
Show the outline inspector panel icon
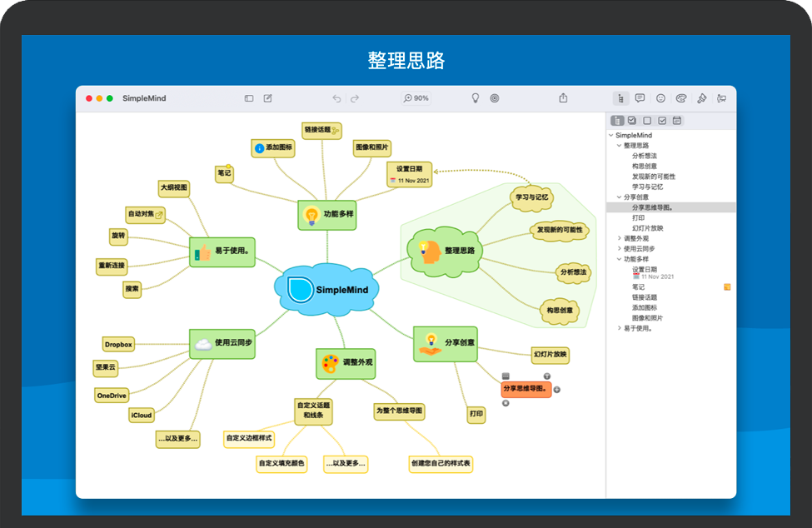[x=621, y=98]
